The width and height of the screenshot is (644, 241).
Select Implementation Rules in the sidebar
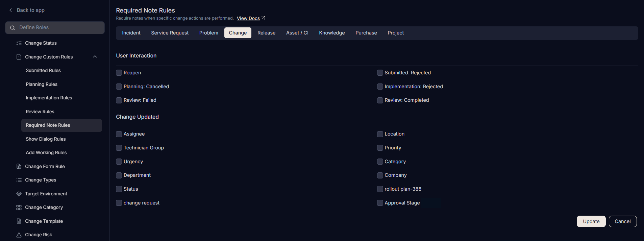click(x=49, y=98)
